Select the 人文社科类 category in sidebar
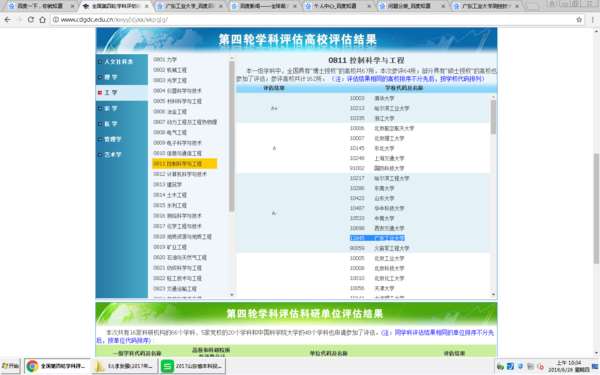Screen dimensions: 600x375 (x=122, y=62)
